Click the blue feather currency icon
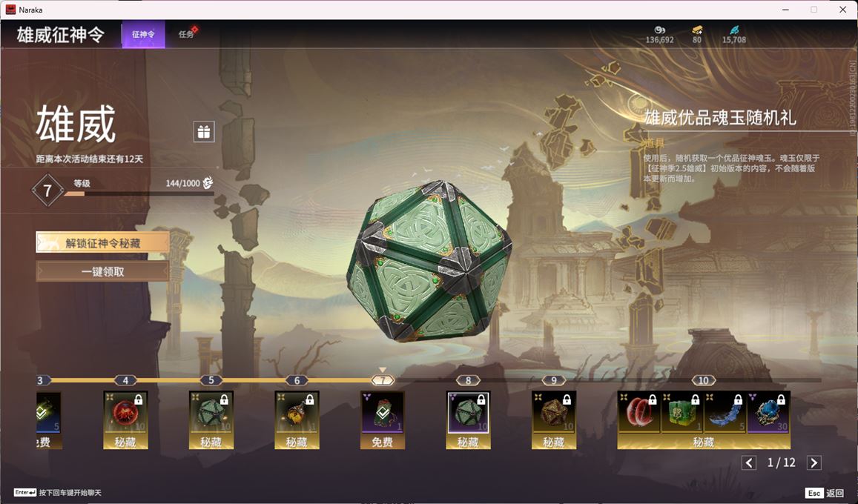This screenshot has height=504, width=858. [734, 30]
